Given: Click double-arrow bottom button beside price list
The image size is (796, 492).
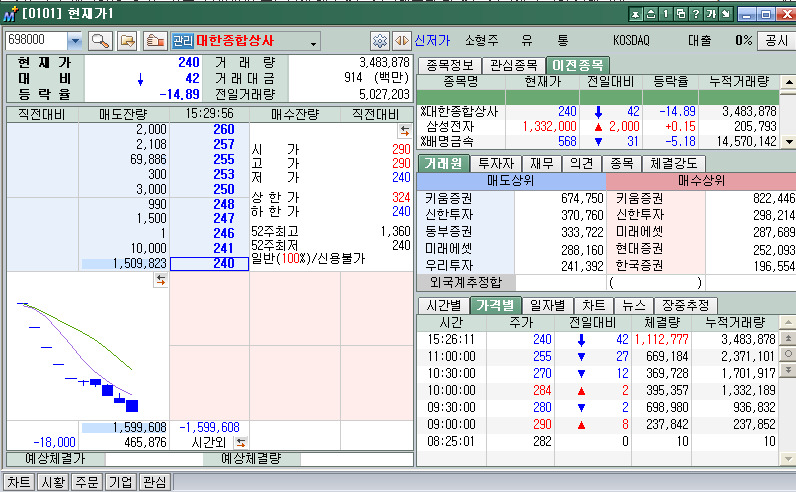Looking at the screenshot, I should (x=788, y=369).
